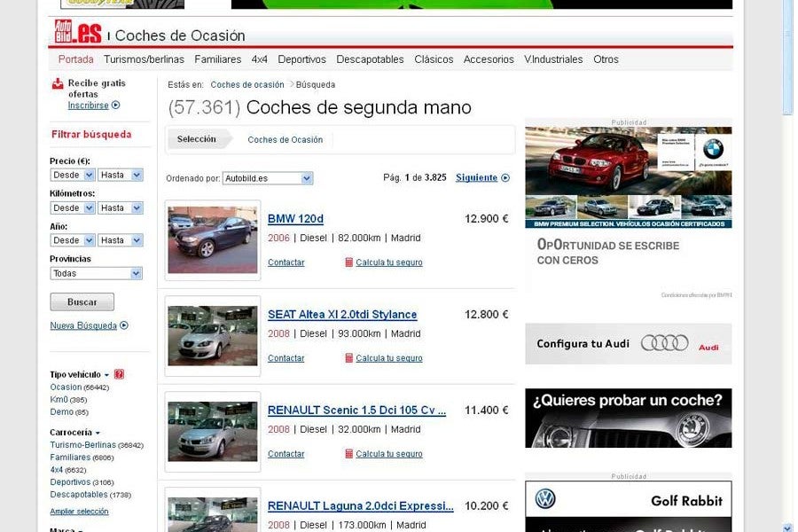Open the RENAULT Scenic car photo
This screenshot has height=532, width=798.
(x=213, y=431)
